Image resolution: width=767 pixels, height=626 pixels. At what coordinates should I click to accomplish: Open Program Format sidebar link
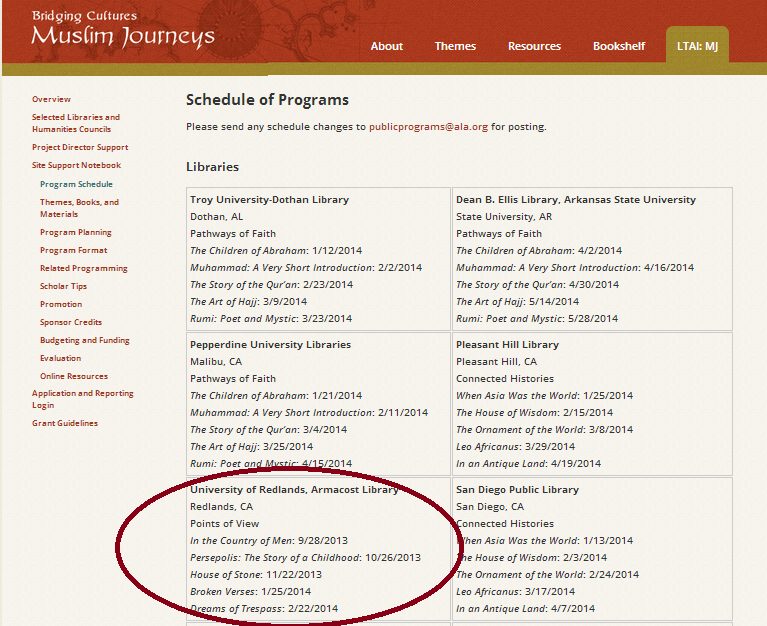[74, 250]
